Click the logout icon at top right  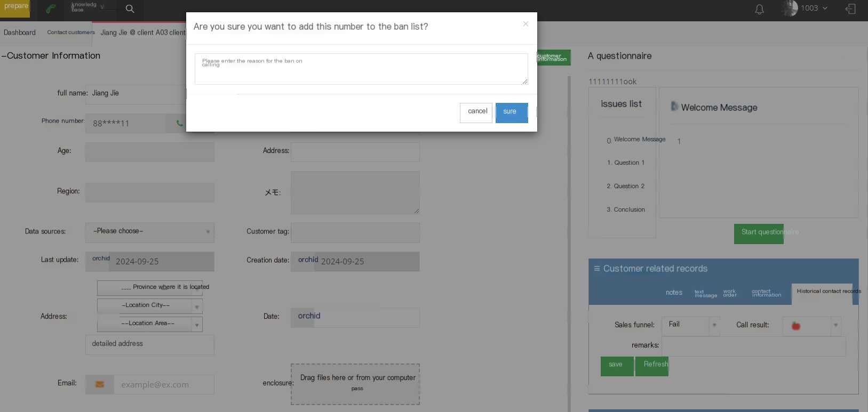[x=850, y=9]
